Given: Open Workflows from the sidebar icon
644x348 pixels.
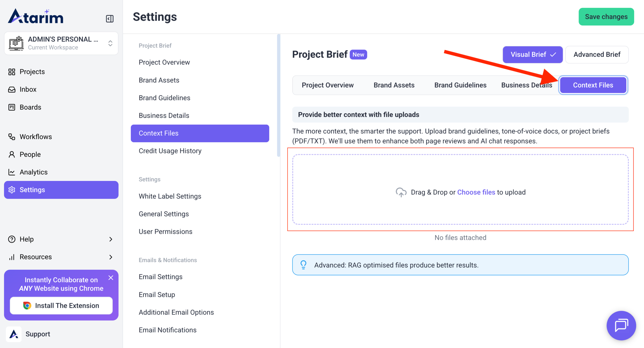Looking at the screenshot, I should (x=12, y=137).
